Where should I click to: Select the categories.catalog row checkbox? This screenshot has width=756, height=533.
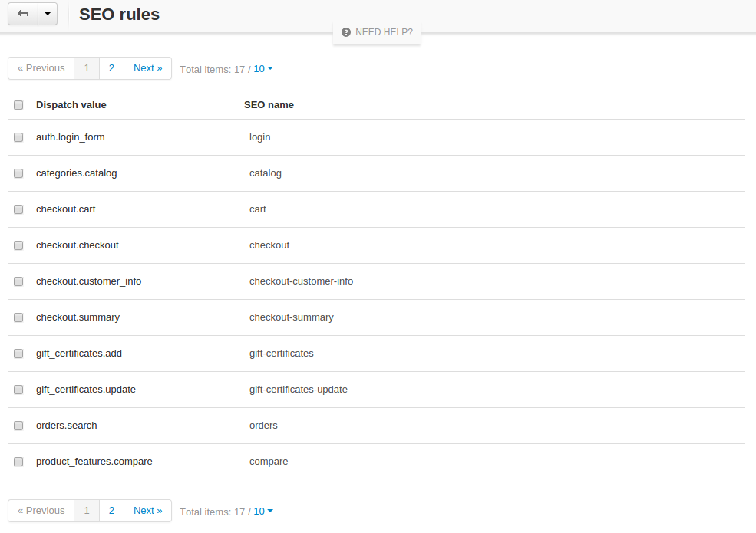point(18,173)
